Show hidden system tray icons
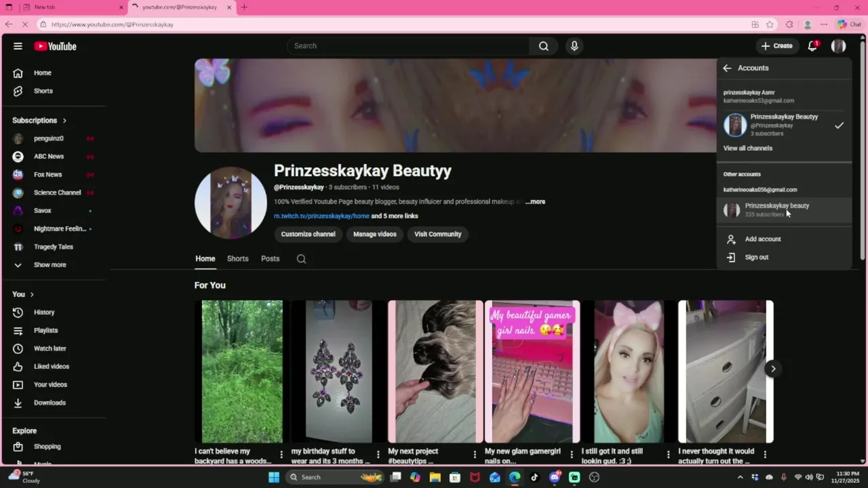Image resolution: width=868 pixels, height=488 pixels. point(740,477)
